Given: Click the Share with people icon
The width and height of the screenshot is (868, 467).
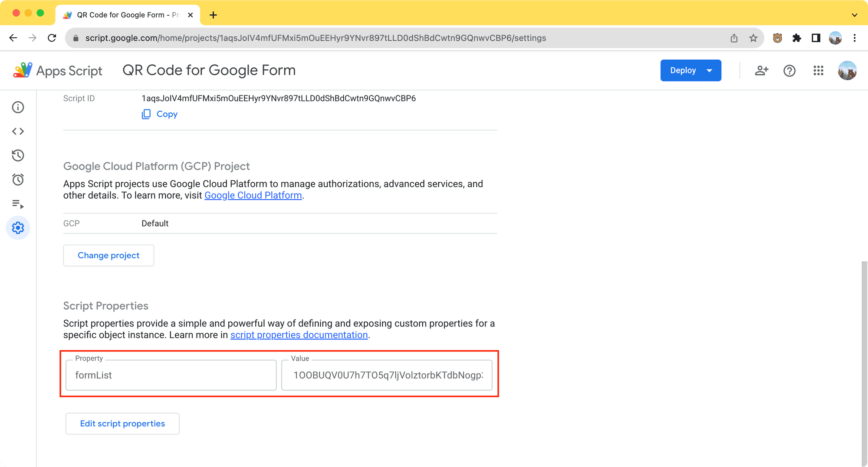Looking at the screenshot, I should pos(762,70).
